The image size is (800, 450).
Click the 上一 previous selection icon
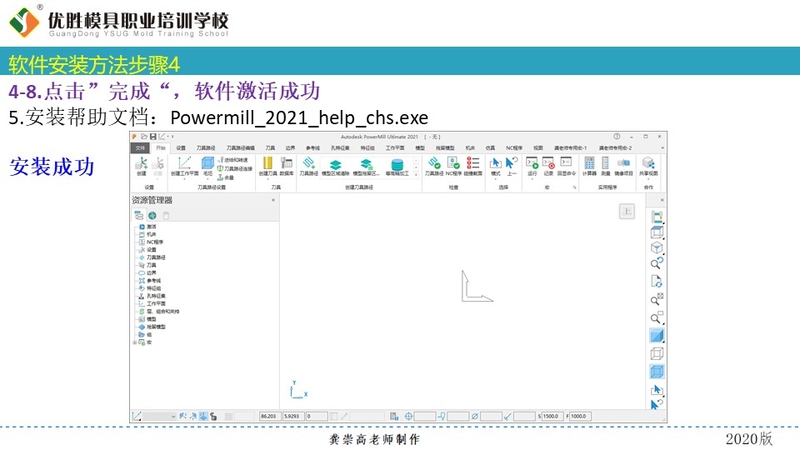point(511,166)
